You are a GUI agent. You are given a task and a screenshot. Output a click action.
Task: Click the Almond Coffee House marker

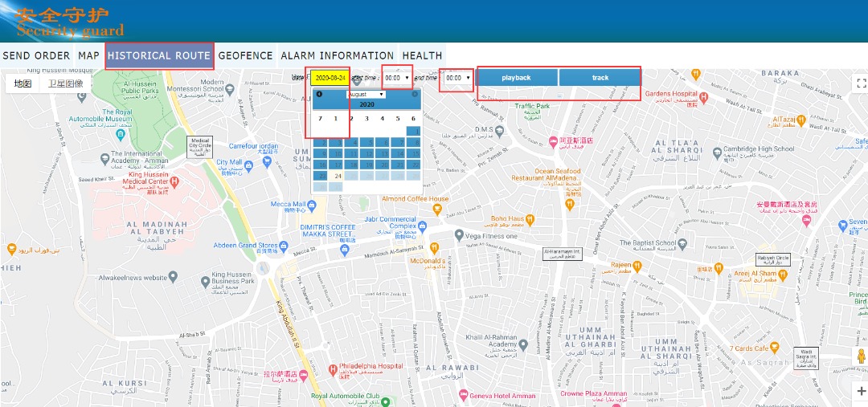point(437,210)
